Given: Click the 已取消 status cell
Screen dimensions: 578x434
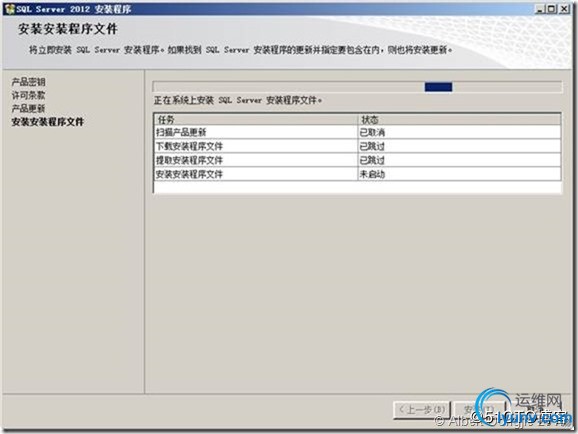Looking at the screenshot, I should pos(459,132).
